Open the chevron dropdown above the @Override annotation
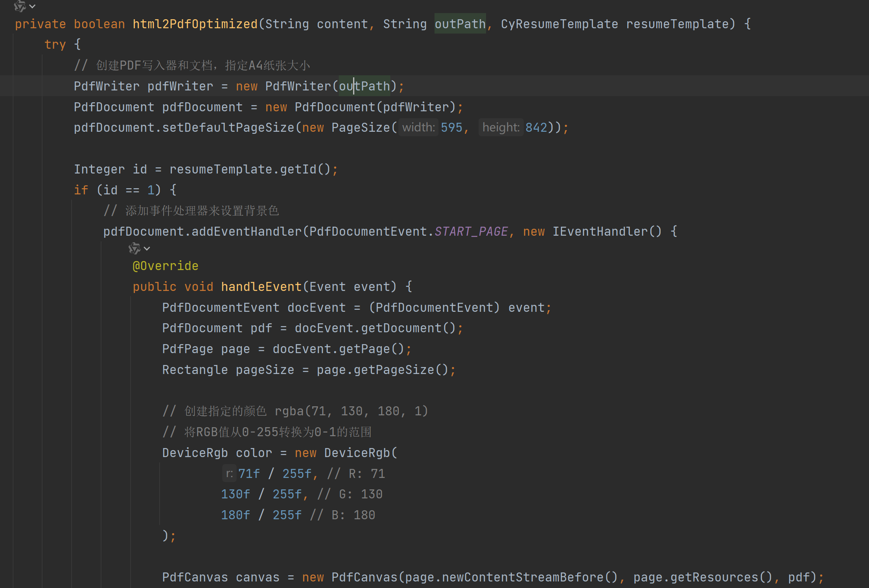869x588 pixels. 147,248
